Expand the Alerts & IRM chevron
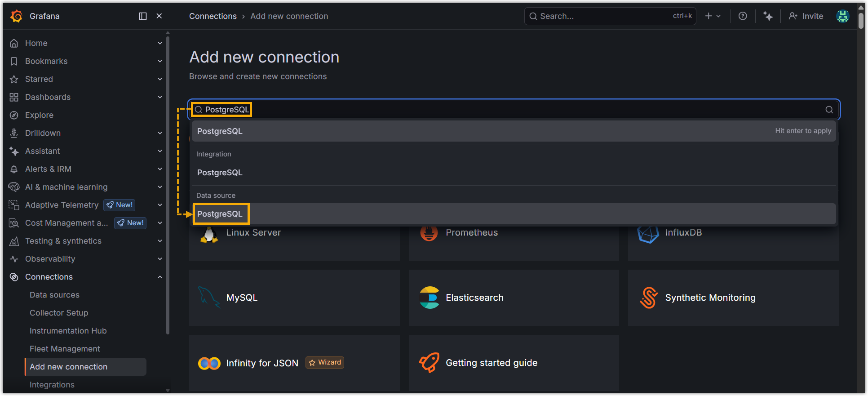Image resolution: width=868 pixels, height=396 pixels. coord(160,169)
